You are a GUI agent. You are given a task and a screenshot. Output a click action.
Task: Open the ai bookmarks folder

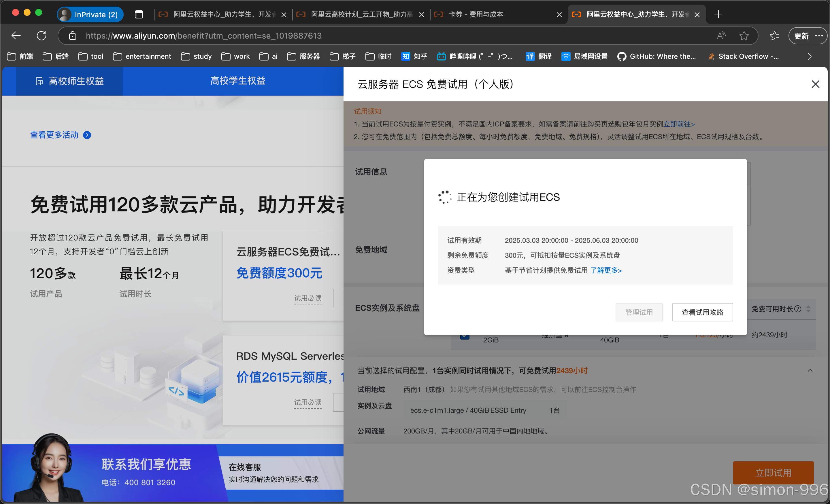pyautogui.click(x=269, y=56)
